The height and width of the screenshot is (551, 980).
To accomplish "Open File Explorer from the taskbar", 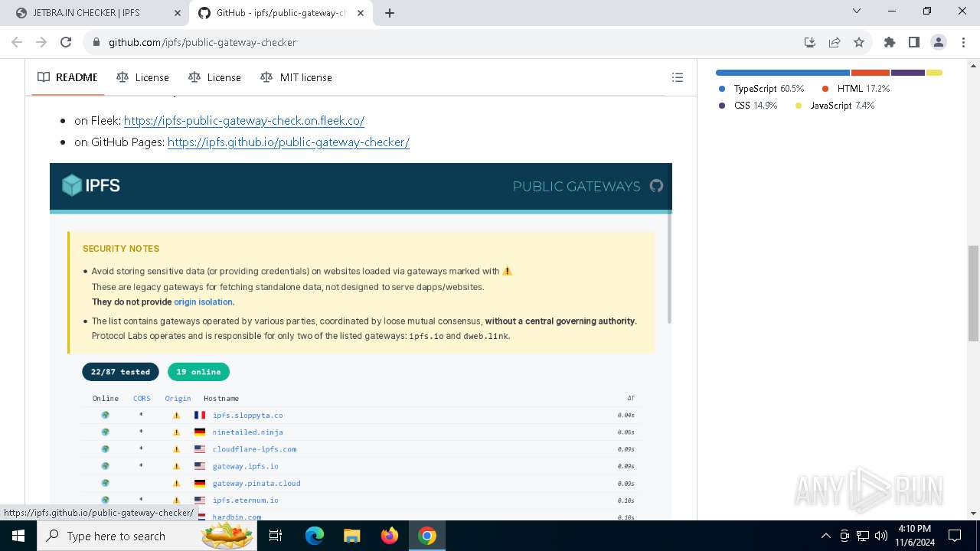I will tap(351, 536).
